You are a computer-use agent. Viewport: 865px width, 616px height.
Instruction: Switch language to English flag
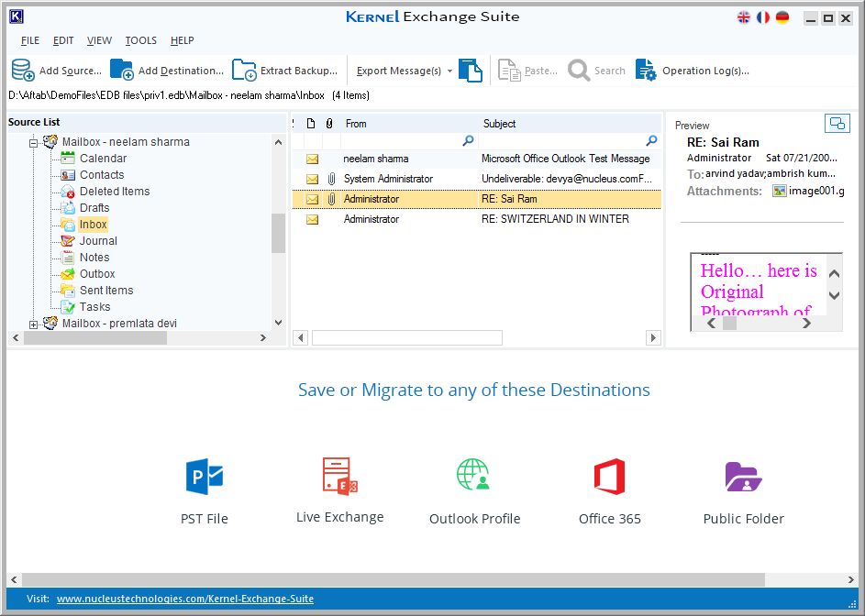tap(744, 17)
